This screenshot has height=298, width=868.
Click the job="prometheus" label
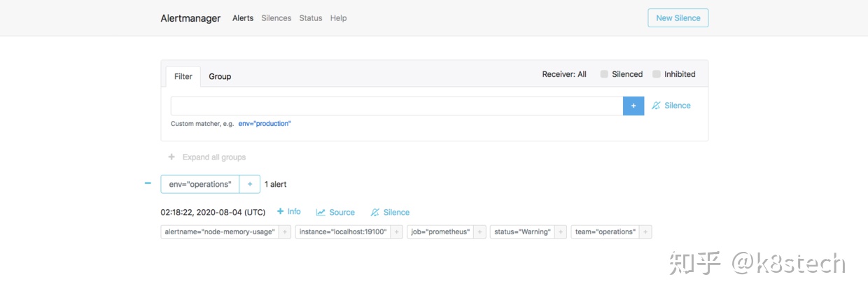(x=440, y=232)
